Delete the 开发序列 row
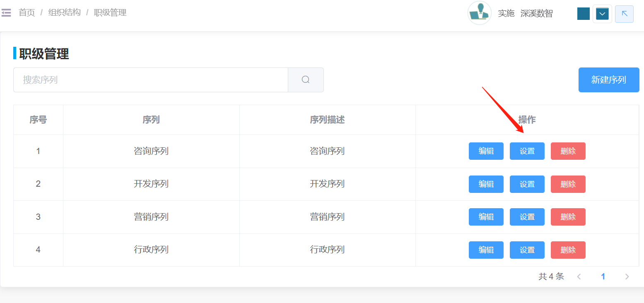 coord(568,184)
